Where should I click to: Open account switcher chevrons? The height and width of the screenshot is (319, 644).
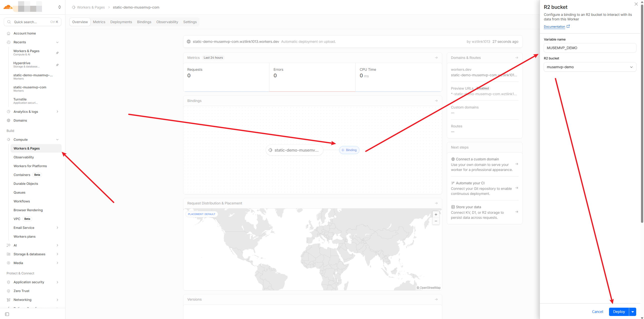click(60, 7)
